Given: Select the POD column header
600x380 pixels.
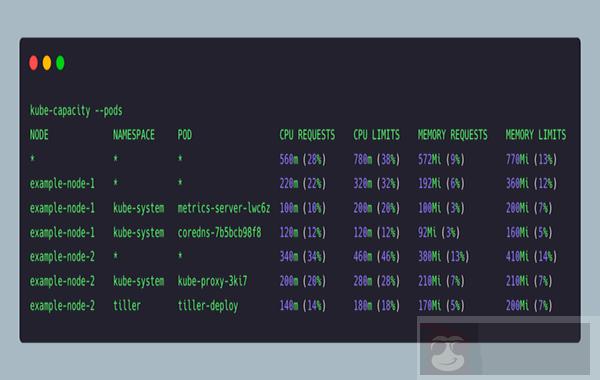Looking at the screenshot, I should click(x=184, y=135).
